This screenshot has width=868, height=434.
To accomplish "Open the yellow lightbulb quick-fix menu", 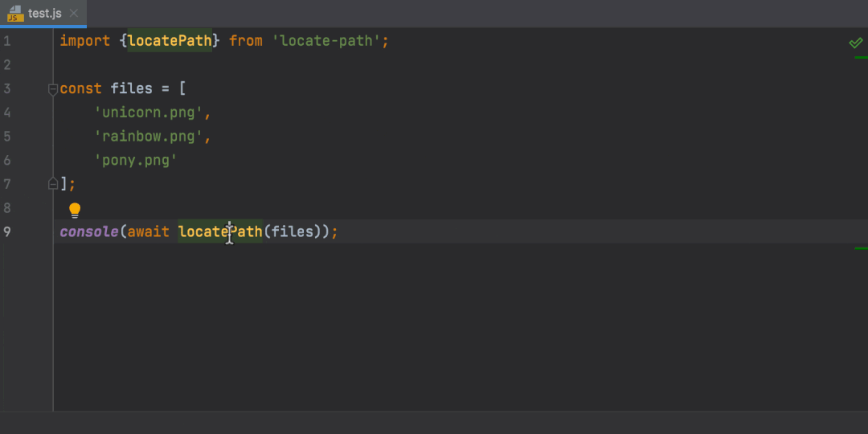I will (75, 211).
